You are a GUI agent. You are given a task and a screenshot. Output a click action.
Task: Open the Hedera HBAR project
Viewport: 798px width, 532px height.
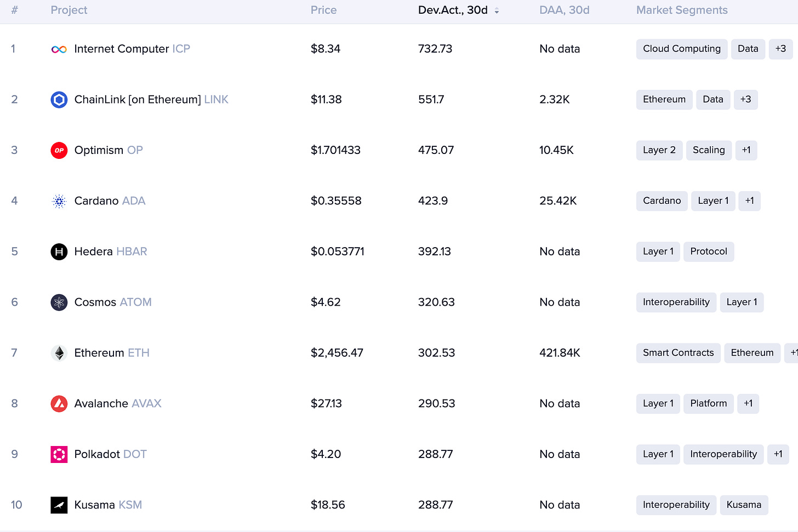(x=111, y=251)
